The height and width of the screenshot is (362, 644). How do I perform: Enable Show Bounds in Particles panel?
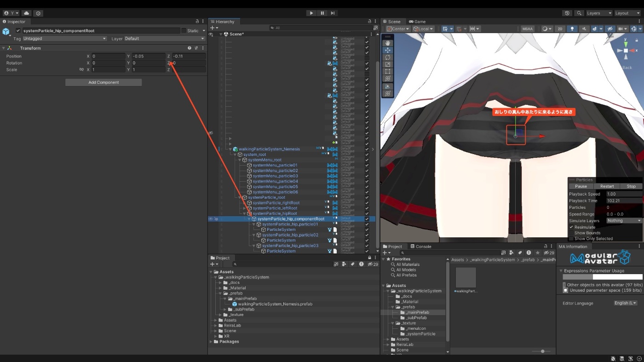[572, 233]
